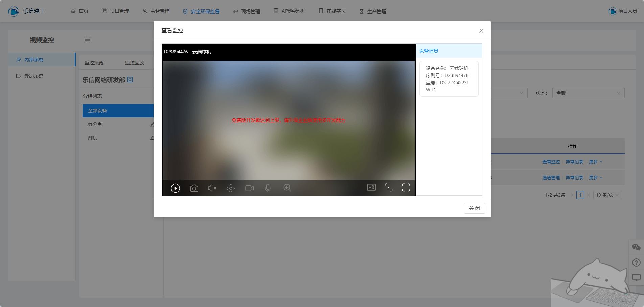The height and width of the screenshot is (307, 644).
Task: Take a snapshot with the camera icon
Action: point(194,188)
